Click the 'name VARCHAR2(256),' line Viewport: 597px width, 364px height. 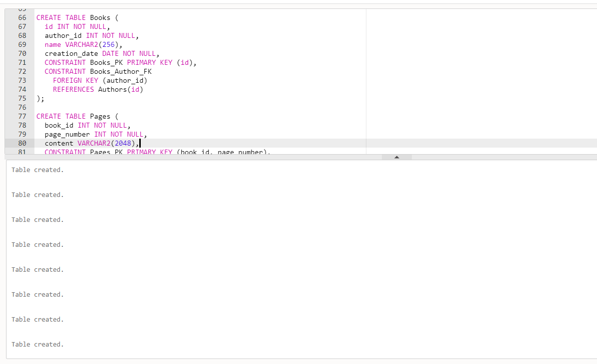[x=83, y=44]
